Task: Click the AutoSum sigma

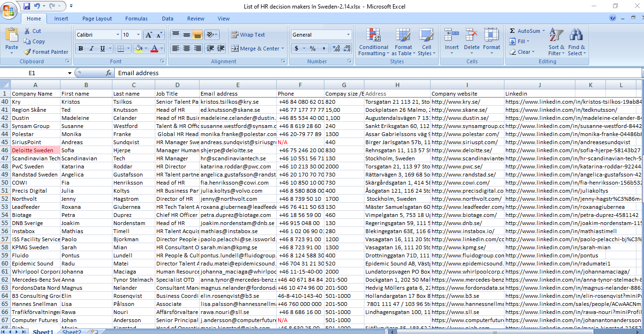Action: point(513,31)
